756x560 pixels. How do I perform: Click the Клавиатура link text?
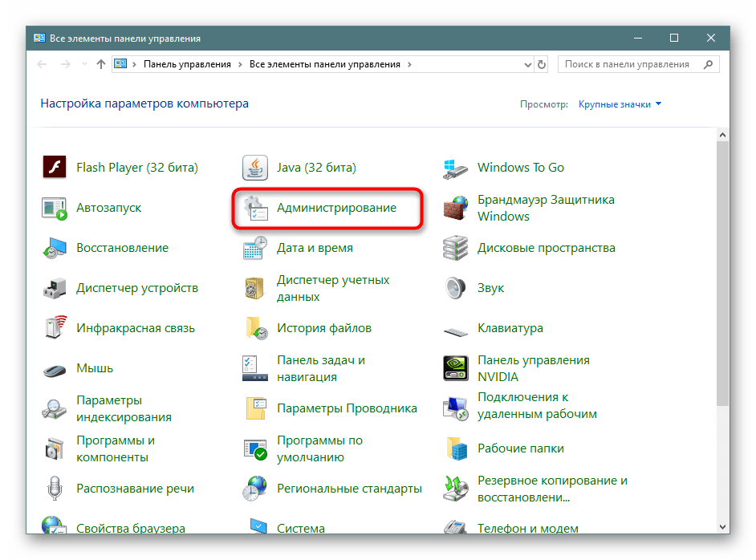tap(510, 328)
